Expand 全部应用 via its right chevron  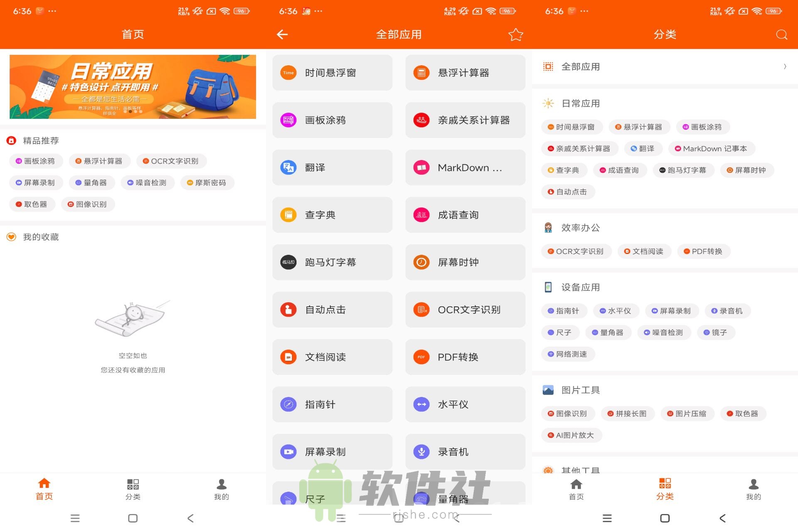[785, 66]
